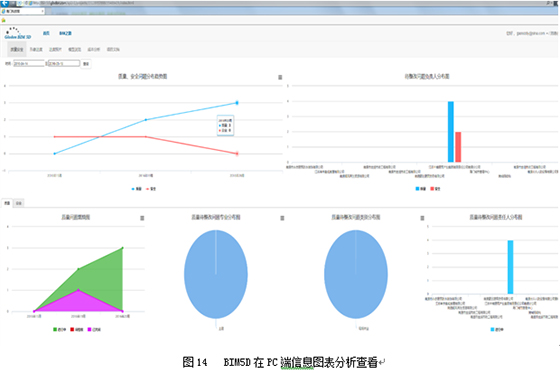Switch to the second sub-tab above the area chart
This screenshot has height=373, width=560.
(19, 203)
